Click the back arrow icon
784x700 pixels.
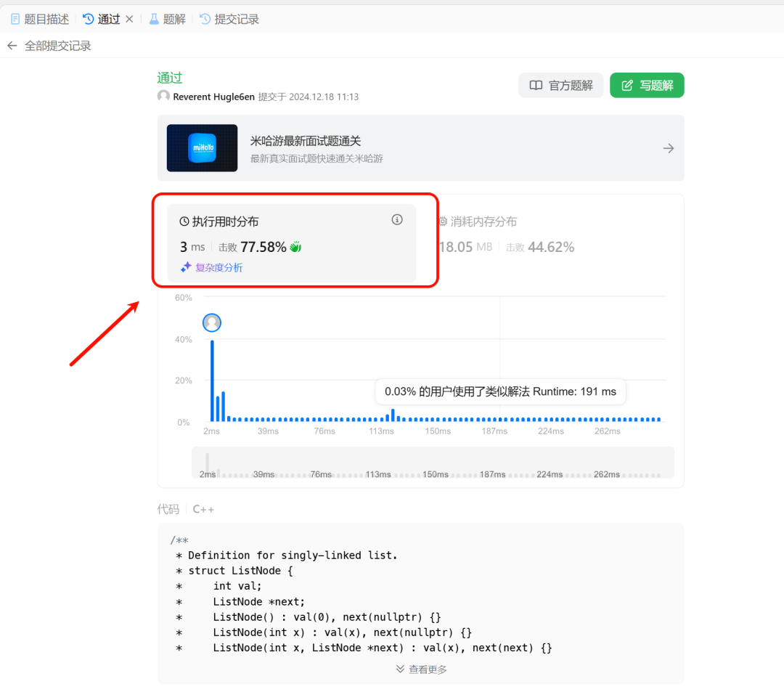click(x=12, y=46)
